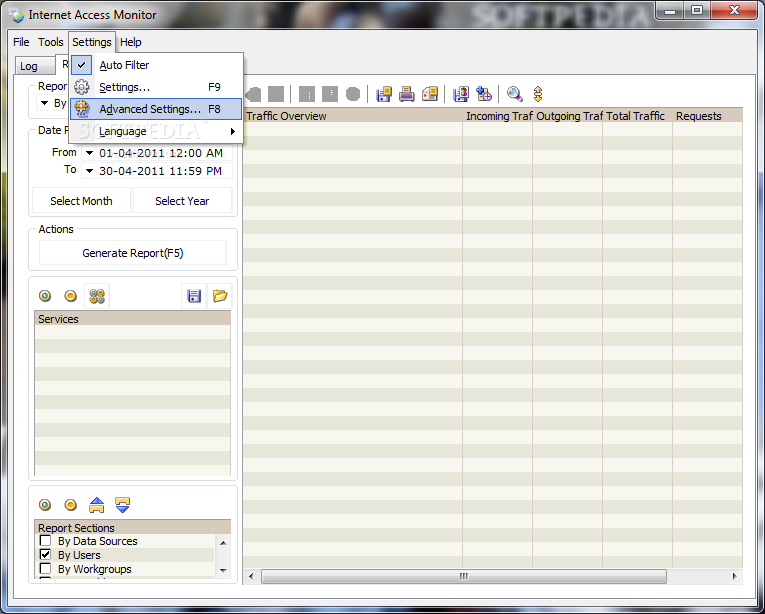765x614 pixels.
Task: Click select-all icon above Services list
Action: (x=45, y=296)
